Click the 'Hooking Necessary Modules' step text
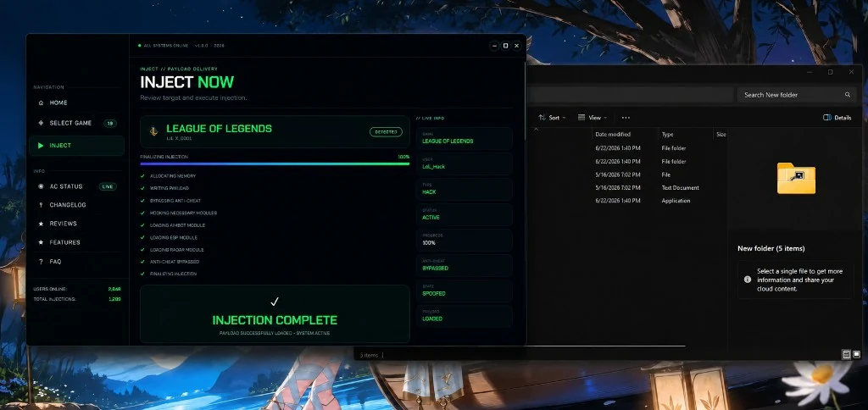The image size is (868, 410). pos(183,213)
